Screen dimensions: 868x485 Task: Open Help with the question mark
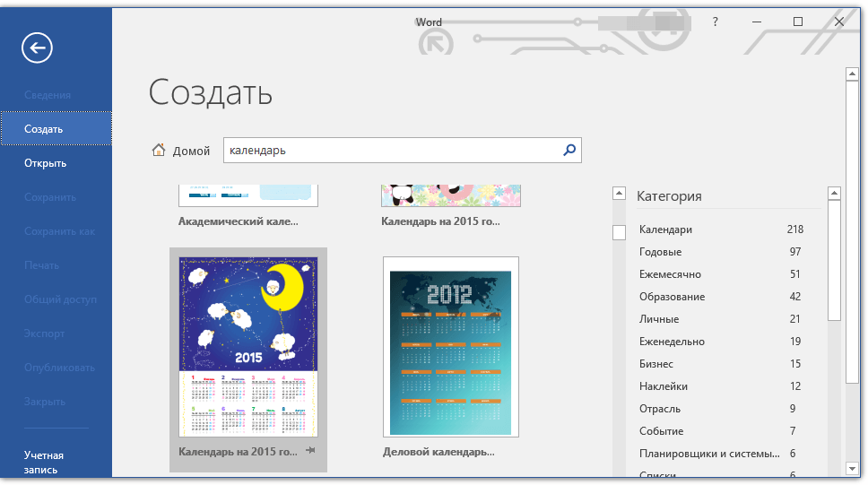pyautogui.click(x=715, y=22)
